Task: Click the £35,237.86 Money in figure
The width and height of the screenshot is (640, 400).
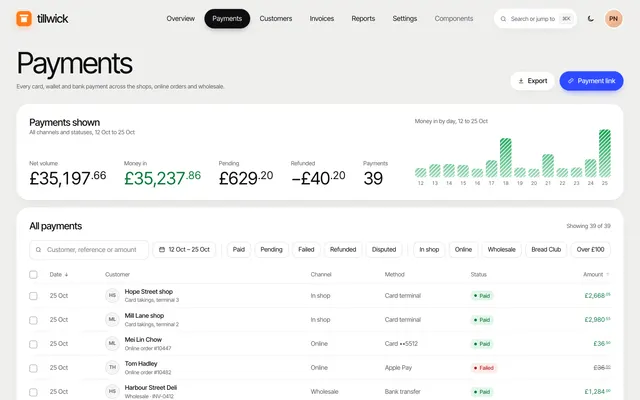Action: click(x=162, y=178)
